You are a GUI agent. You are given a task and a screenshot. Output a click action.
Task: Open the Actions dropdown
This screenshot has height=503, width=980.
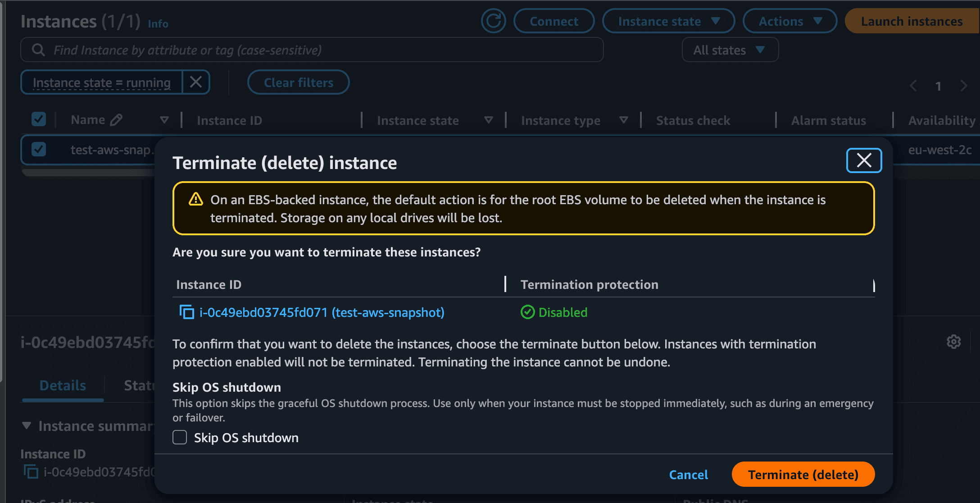coord(790,21)
